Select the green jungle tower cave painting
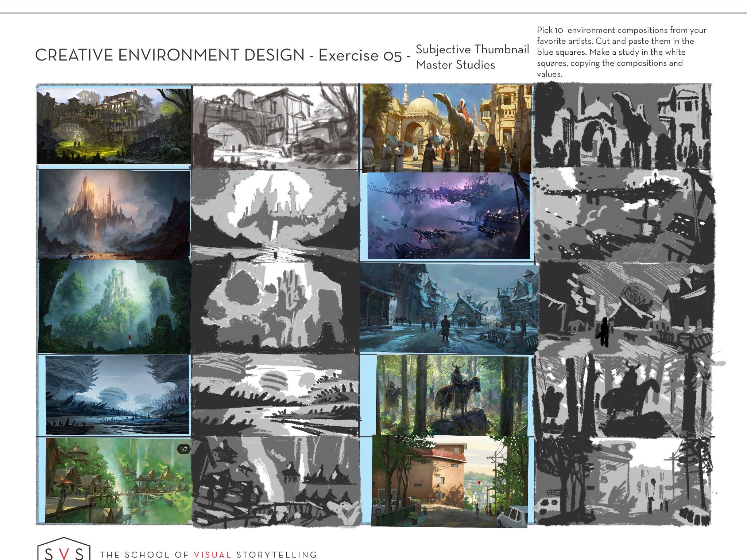 click(114, 306)
